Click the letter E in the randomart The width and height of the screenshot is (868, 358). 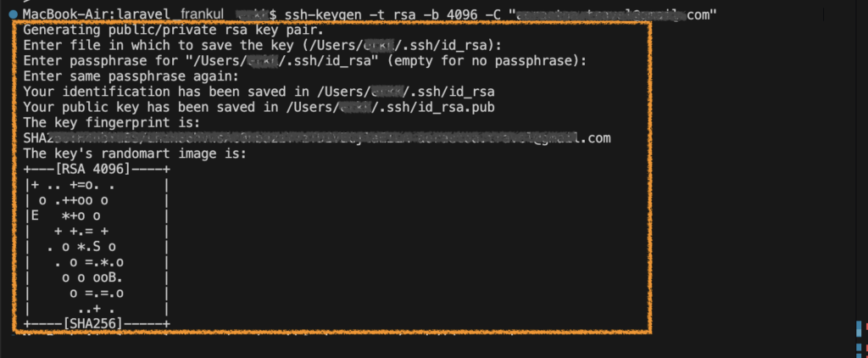(35, 215)
